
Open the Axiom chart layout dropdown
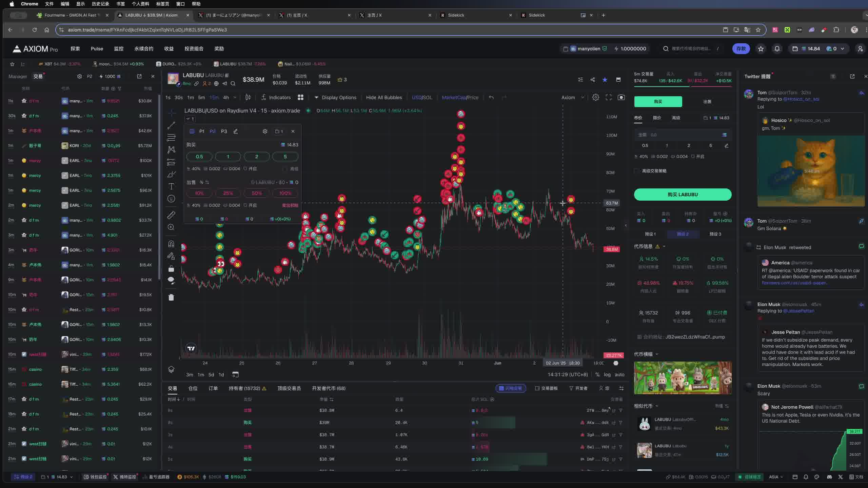(573, 97)
